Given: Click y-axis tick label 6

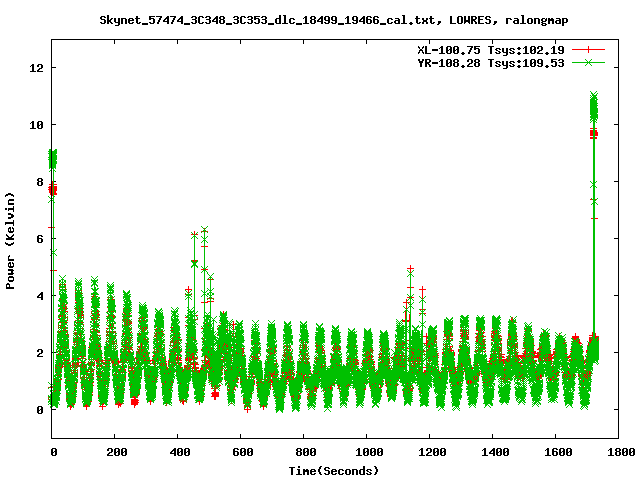Looking at the screenshot, I should 40,239.
